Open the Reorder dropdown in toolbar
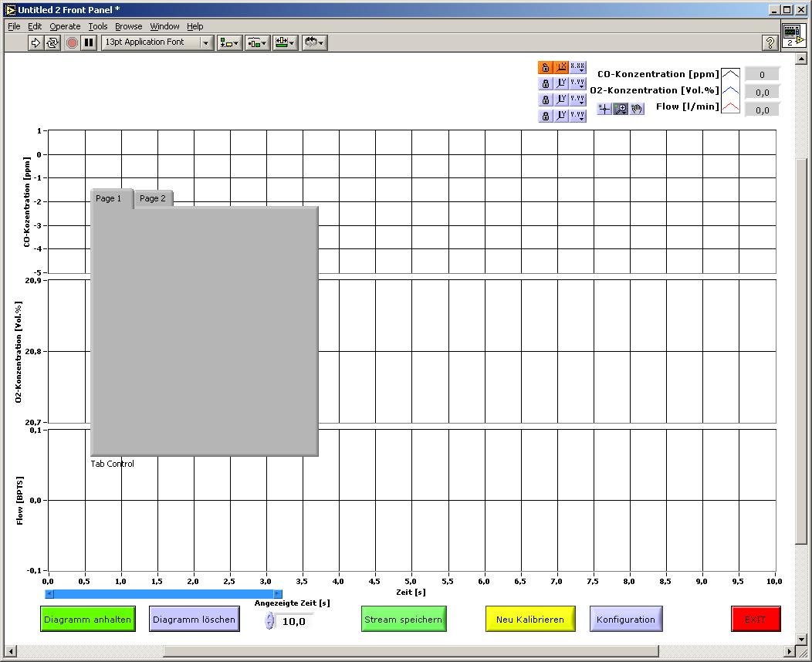The height and width of the screenshot is (662, 812). pyautogui.click(x=314, y=42)
